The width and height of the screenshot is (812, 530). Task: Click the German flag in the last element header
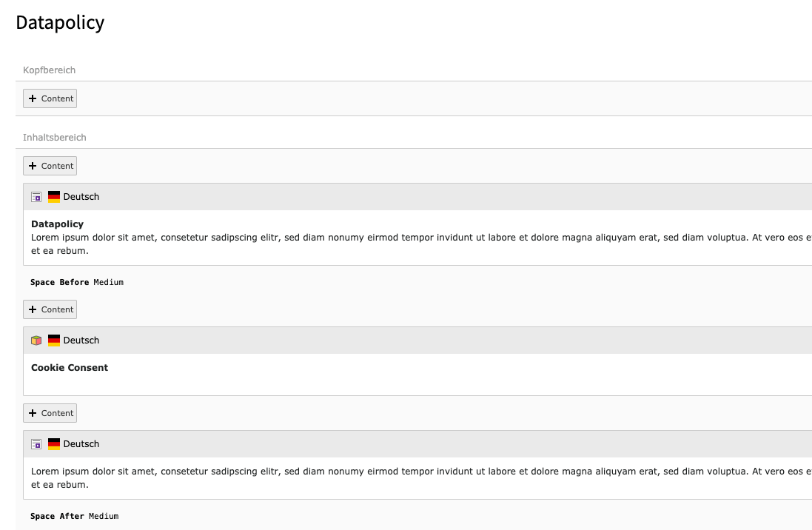54,444
